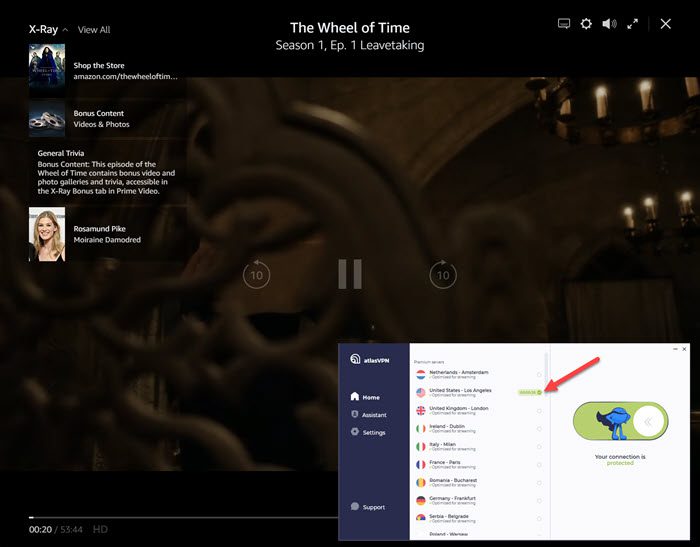Open the Shop the Store amazon.com link

(125, 71)
